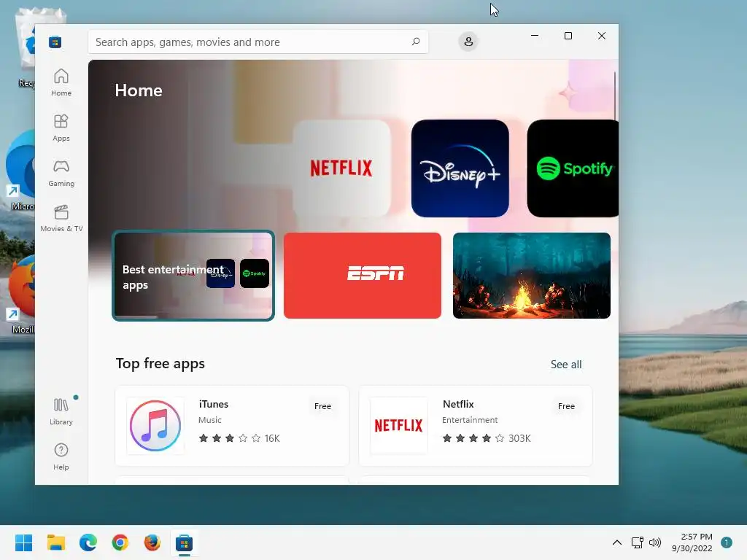Click Entertainment category under Netflix
The image size is (747, 560).
[x=470, y=420]
